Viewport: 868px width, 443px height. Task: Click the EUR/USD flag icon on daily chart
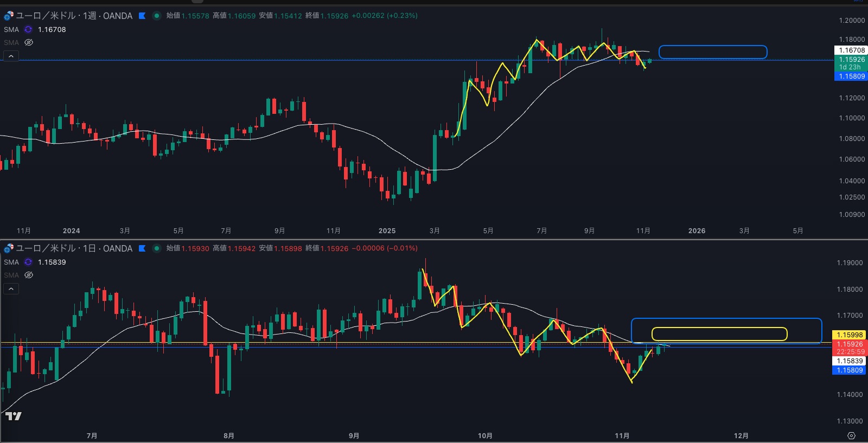pyautogui.click(x=8, y=248)
